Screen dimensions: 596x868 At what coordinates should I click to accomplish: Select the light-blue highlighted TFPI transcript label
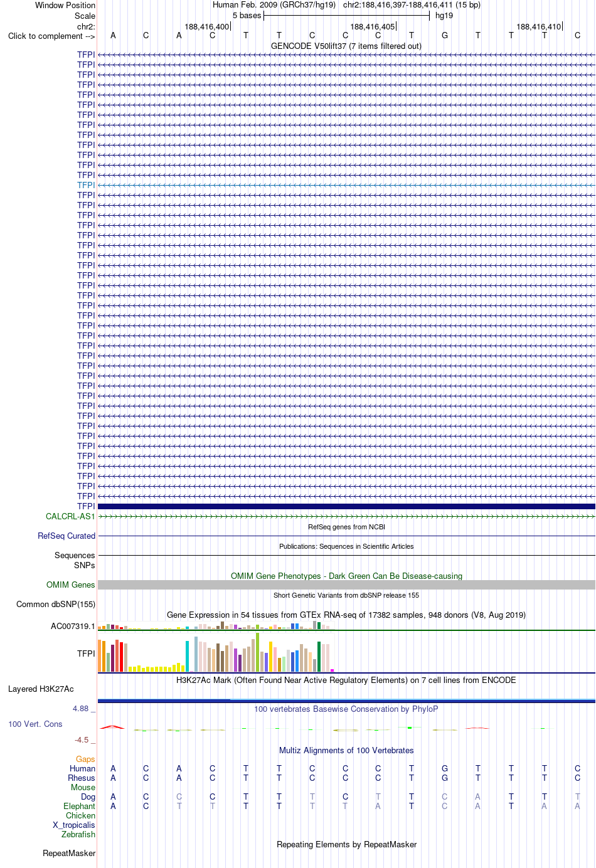point(86,185)
